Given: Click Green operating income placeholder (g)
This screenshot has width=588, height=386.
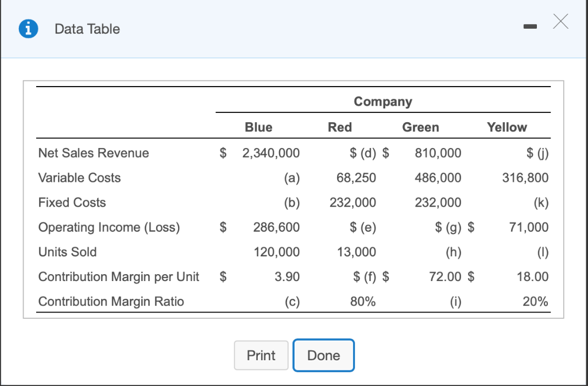Looking at the screenshot, I should 448,227.
